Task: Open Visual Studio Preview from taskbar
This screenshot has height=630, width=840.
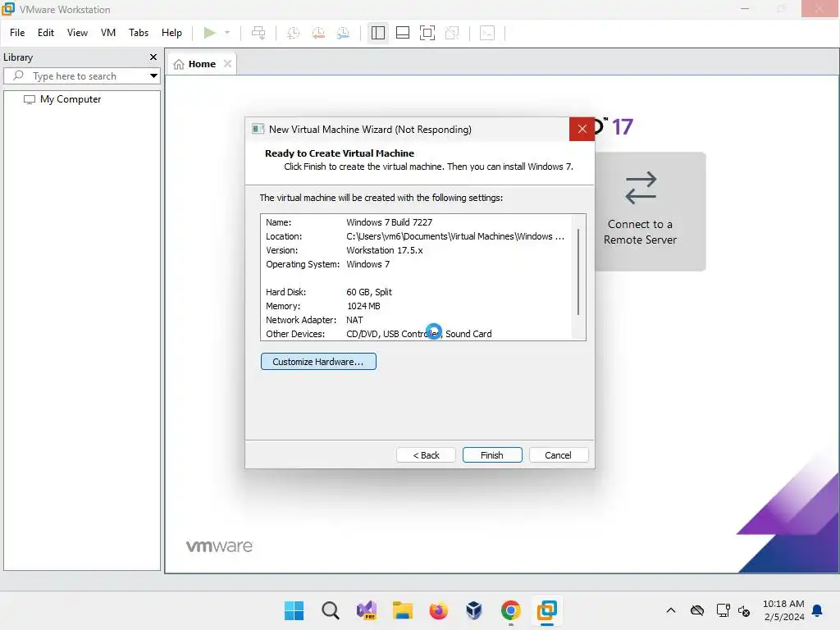Action: tap(367, 610)
